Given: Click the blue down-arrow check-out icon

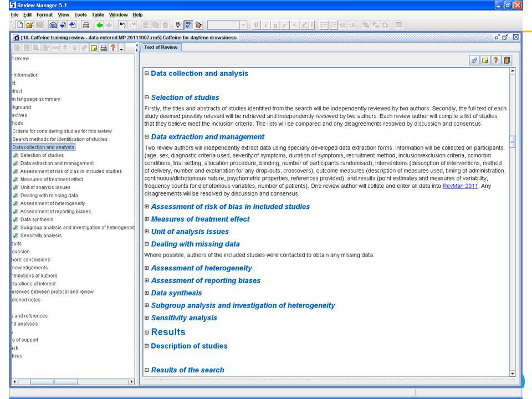Looking at the screenshot, I should [63, 25].
